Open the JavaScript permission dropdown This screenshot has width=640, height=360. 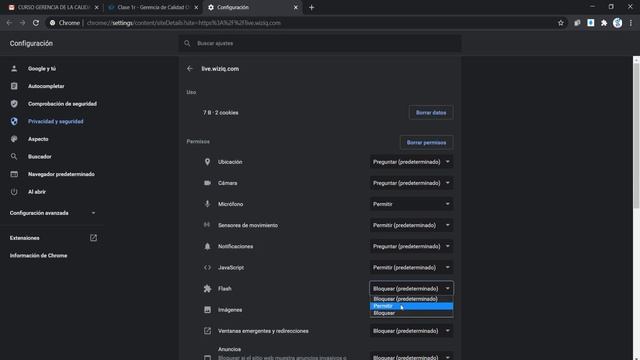click(411, 267)
